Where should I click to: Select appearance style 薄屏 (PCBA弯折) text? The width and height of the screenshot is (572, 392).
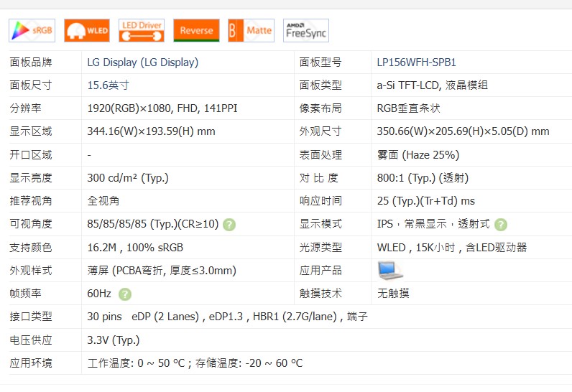point(162,271)
